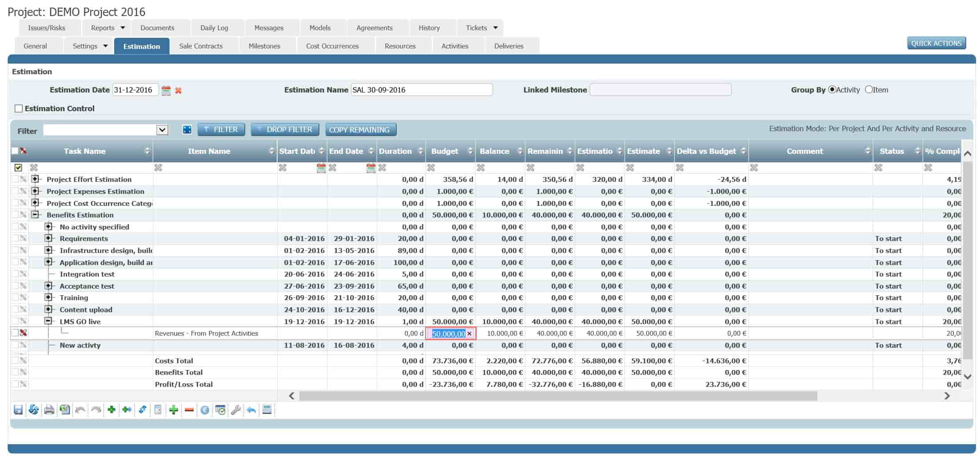Click the wrench settings icon
Viewport: 980px width, 462px height.
click(236, 410)
